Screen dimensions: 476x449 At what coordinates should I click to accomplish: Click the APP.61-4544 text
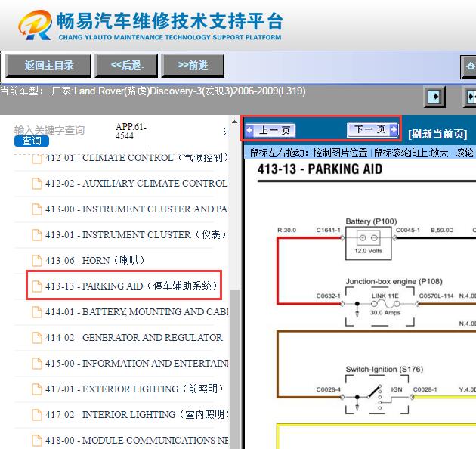(131, 131)
